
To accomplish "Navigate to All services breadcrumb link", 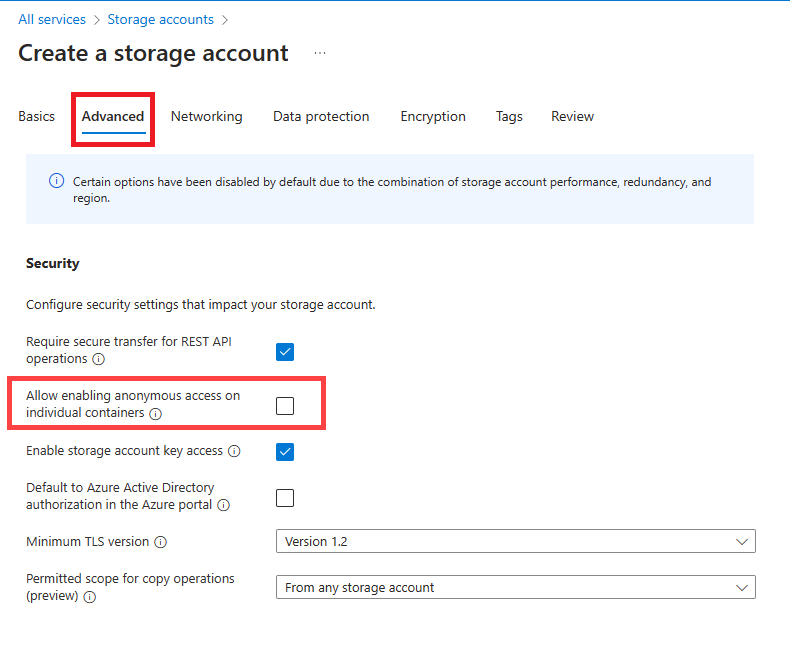I will (52, 19).
